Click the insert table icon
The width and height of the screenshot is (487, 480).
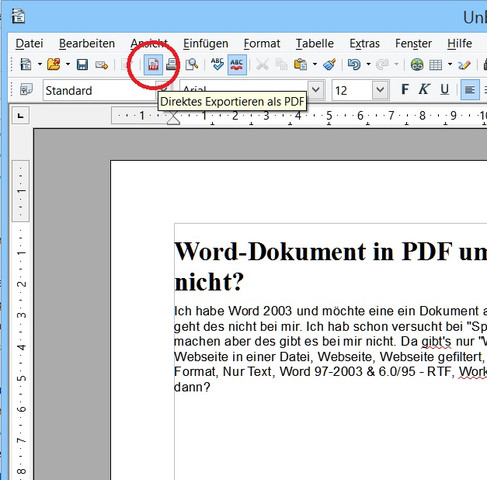(x=436, y=64)
